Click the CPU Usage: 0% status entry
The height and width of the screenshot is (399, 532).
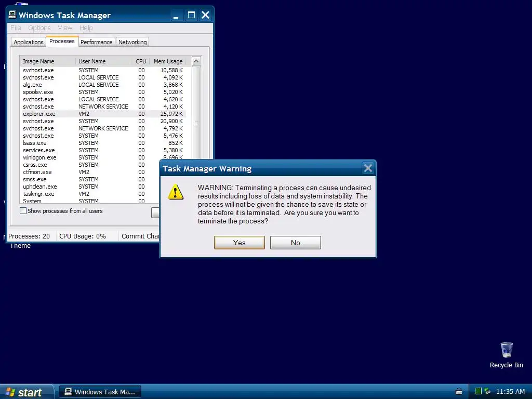[x=83, y=236]
